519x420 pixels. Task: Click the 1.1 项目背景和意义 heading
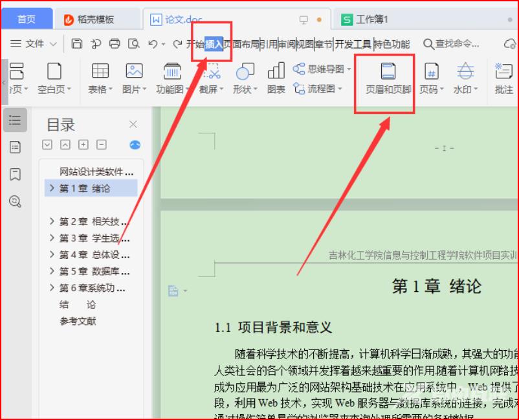tap(273, 327)
